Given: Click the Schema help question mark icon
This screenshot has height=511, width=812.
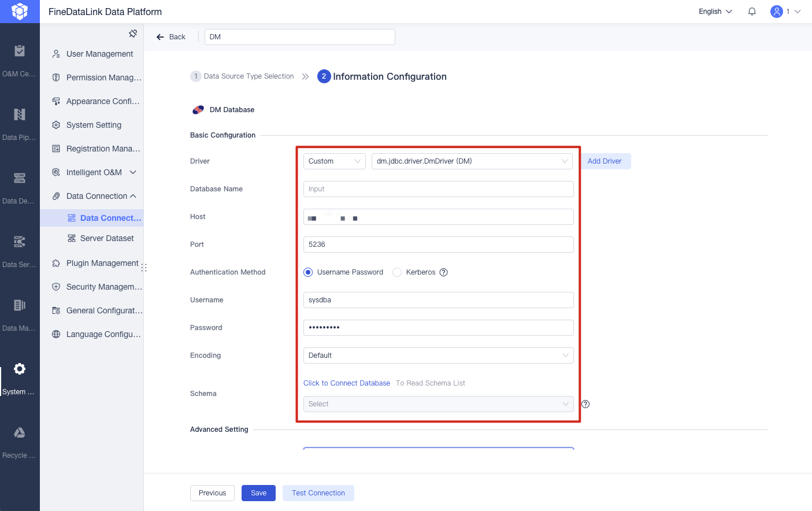Looking at the screenshot, I should (x=585, y=404).
